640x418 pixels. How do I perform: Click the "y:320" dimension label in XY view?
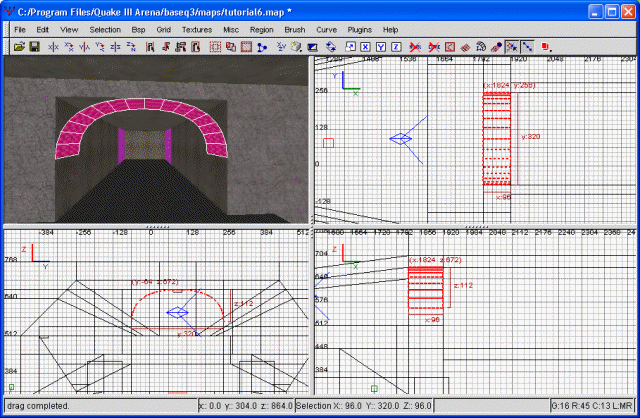click(x=531, y=136)
